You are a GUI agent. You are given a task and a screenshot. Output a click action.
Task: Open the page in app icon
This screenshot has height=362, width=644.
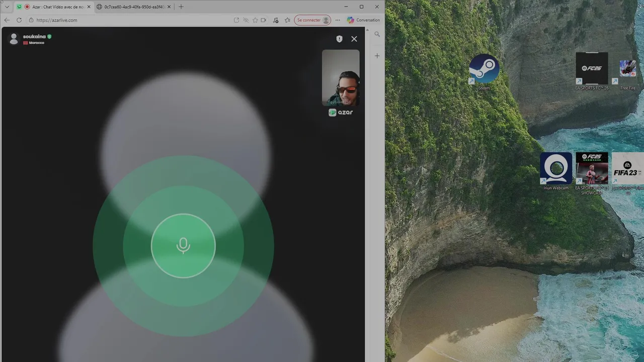[x=236, y=20]
